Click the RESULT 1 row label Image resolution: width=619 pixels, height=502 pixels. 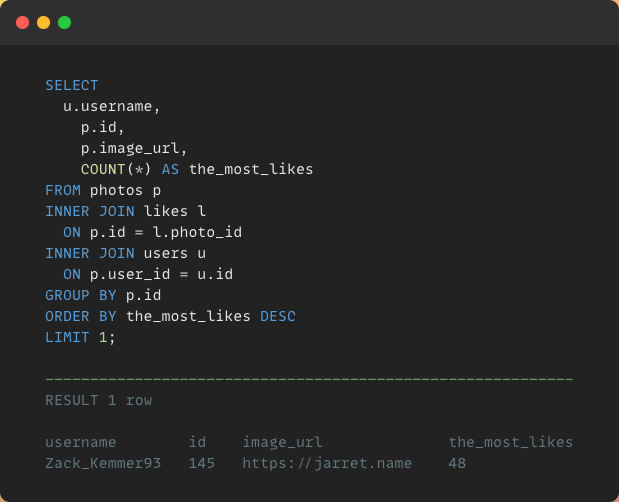pos(99,400)
